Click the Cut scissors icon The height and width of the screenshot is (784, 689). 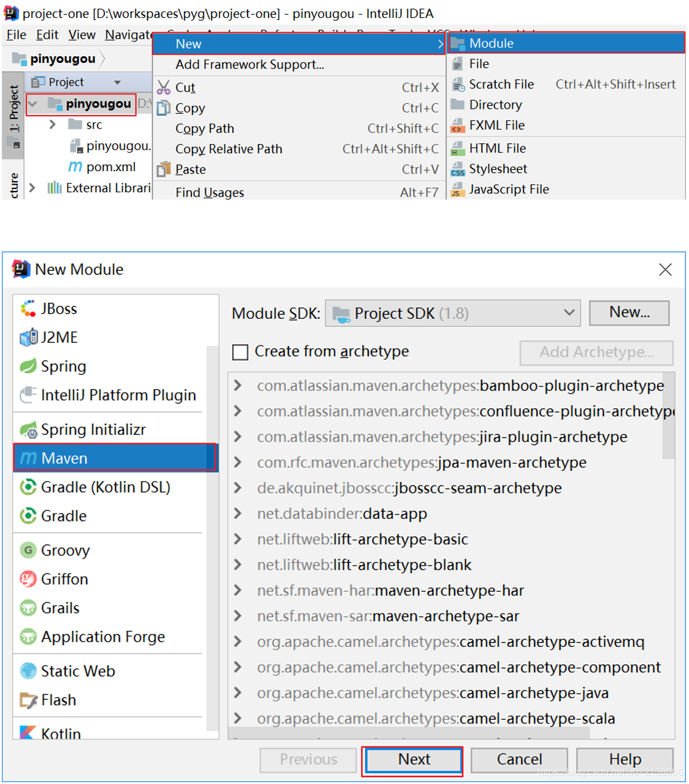pos(164,88)
